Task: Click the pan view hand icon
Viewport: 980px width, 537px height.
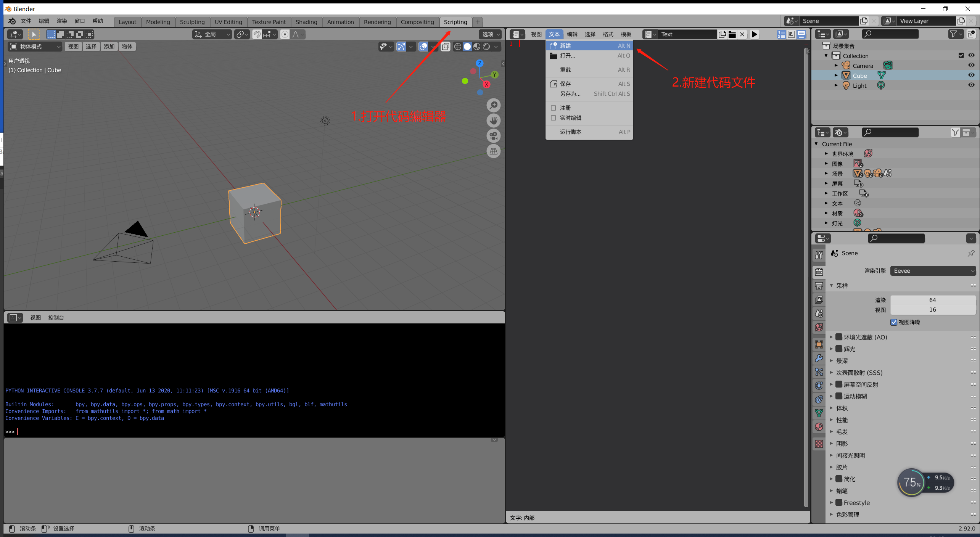Action: click(x=494, y=121)
